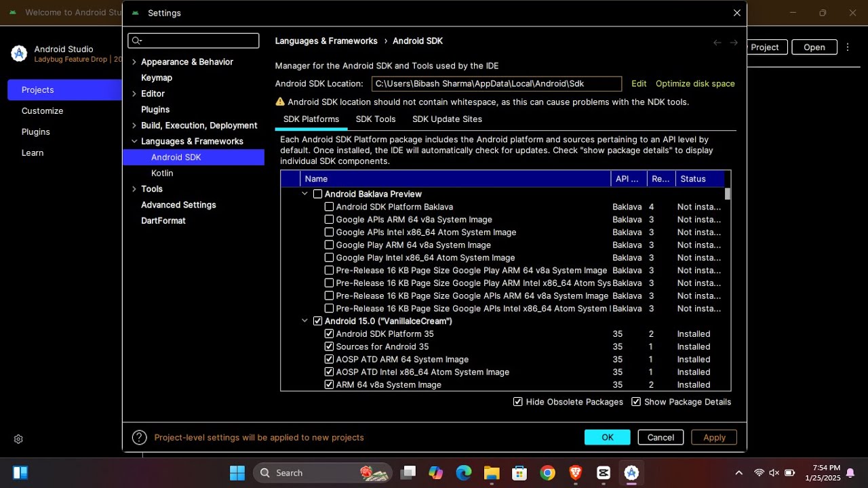The height and width of the screenshot is (488, 868).
Task: Collapse the Android Baklava Preview group
Action: coord(304,194)
